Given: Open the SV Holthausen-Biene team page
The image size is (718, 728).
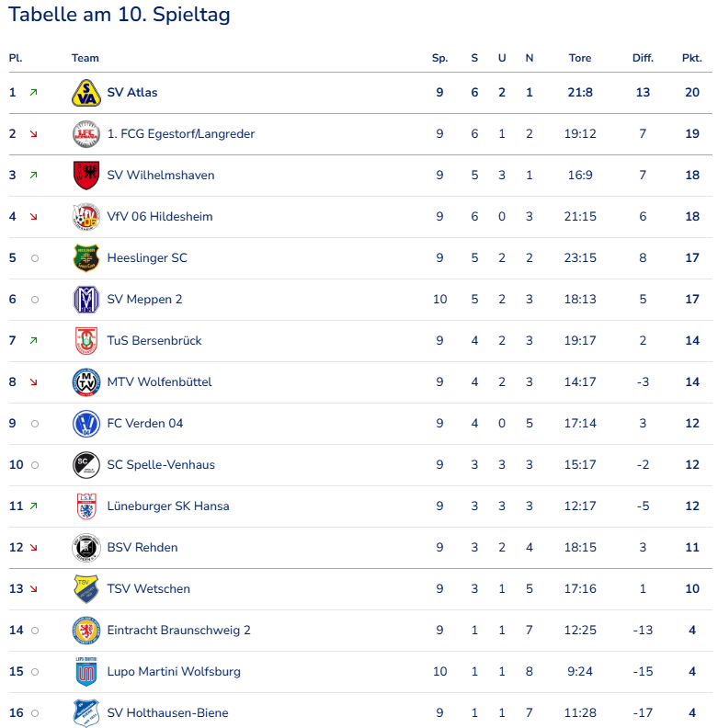Looking at the screenshot, I should tap(167, 713).
